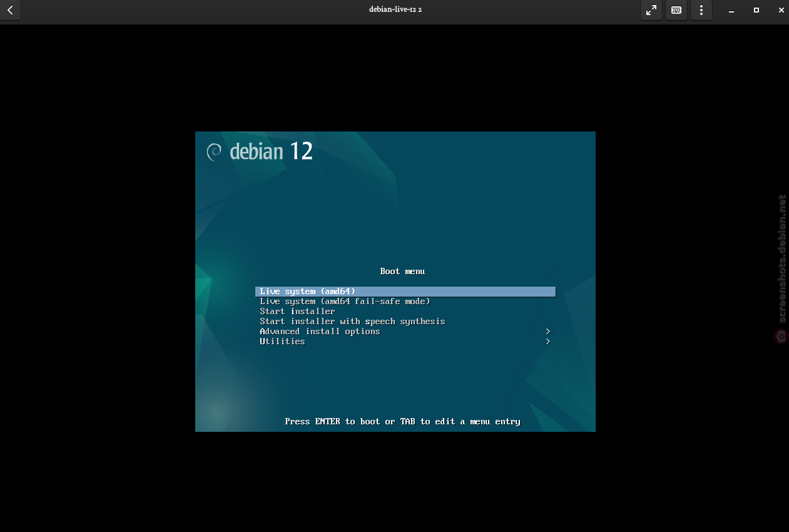
Task: Click the debian 12 logo
Action: 260,151
